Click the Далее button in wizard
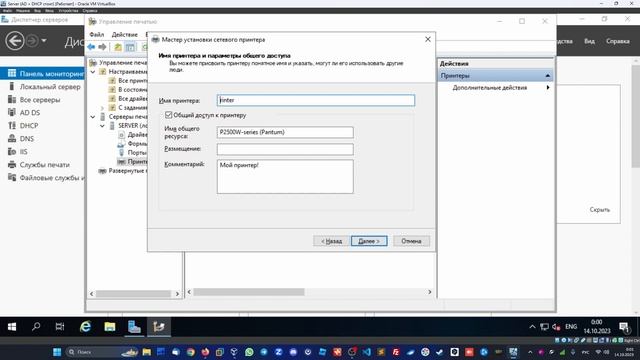Viewport: 640px width, 360px height. pyautogui.click(x=369, y=241)
